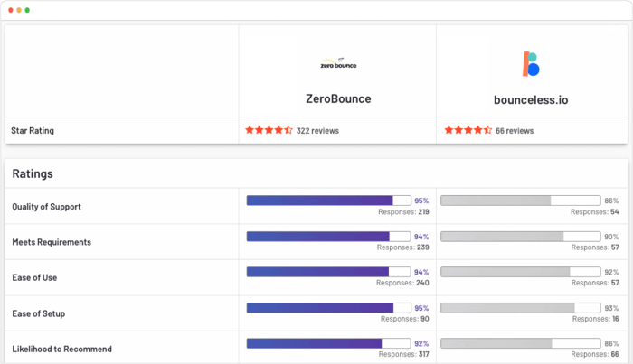Click ZeroBounce Quality of Support 95% bar
The height and width of the screenshot is (364, 633).
pyautogui.click(x=329, y=201)
